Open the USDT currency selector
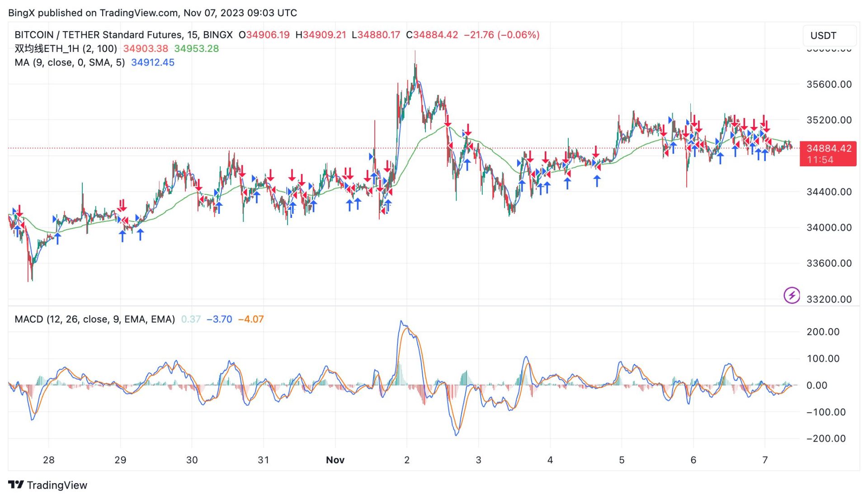 click(829, 35)
